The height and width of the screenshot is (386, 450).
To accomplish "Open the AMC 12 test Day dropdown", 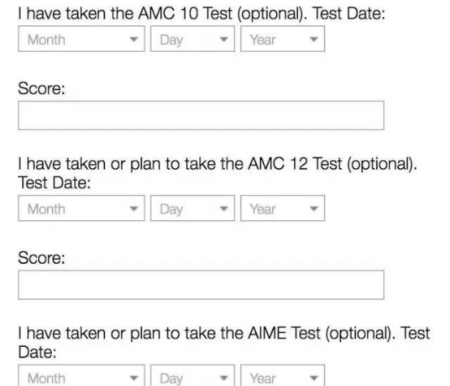I will (192, 208).
